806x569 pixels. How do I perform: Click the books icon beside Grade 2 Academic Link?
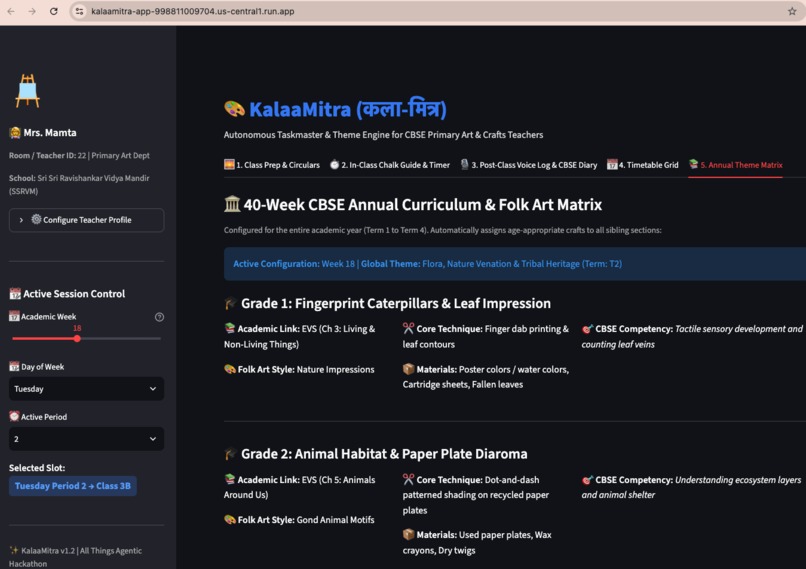pyautogui.click(x=230, y=479)
